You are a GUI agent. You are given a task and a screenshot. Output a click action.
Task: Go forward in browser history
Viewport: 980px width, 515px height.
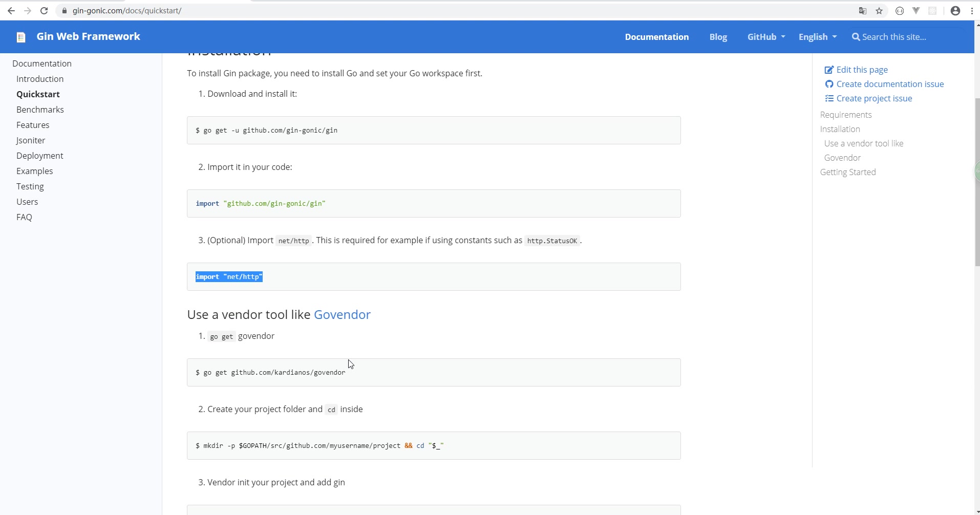(27, 11)
